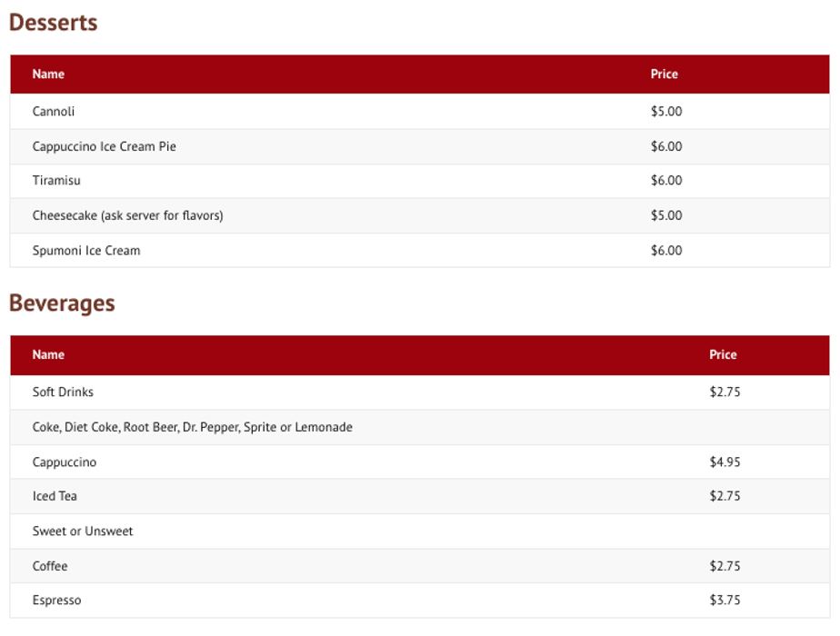The height and width of the screenshot is (636, 840).
Task: Click the Iced Tea item
Action: pyautogui.click(x=55, y=496)
